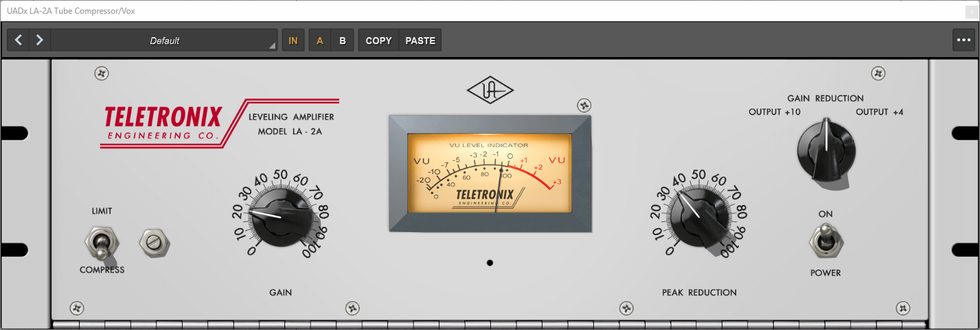
Task: Click the 'POWER' label
Action: coord(825,273)
